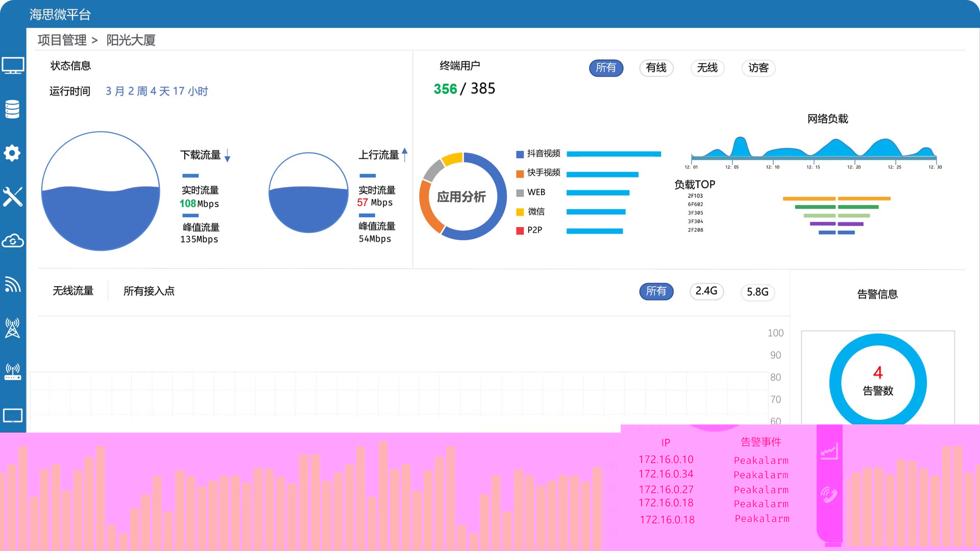
Task: Switch terminal users filter to 无线
Action: click(707, 68)
